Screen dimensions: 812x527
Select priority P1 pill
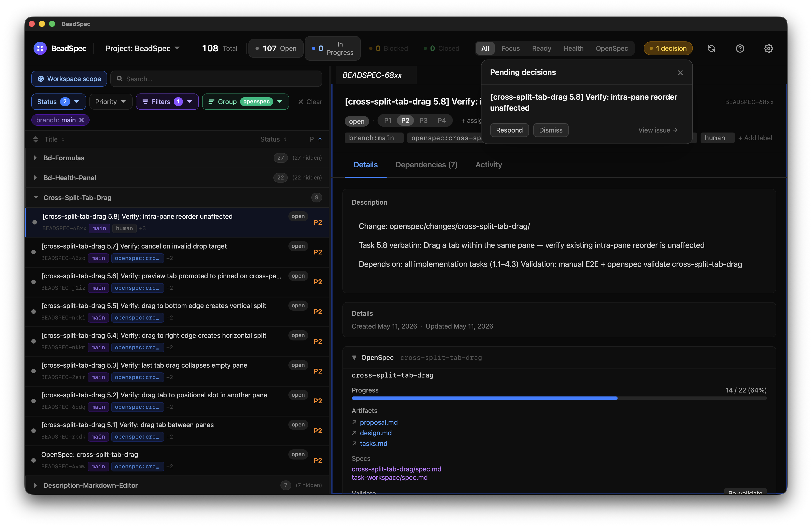pos(388,120)
